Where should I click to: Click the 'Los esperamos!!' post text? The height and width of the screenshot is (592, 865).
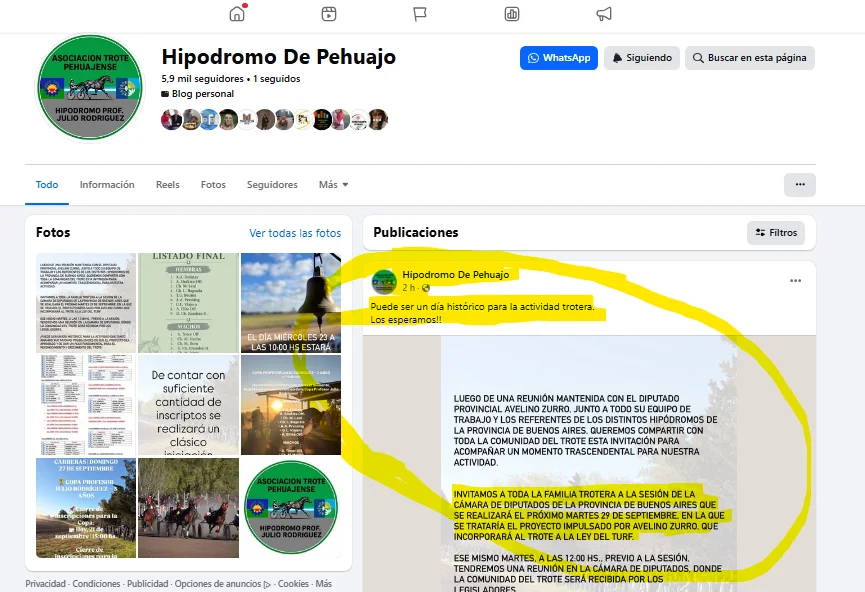tap(406, 320)
